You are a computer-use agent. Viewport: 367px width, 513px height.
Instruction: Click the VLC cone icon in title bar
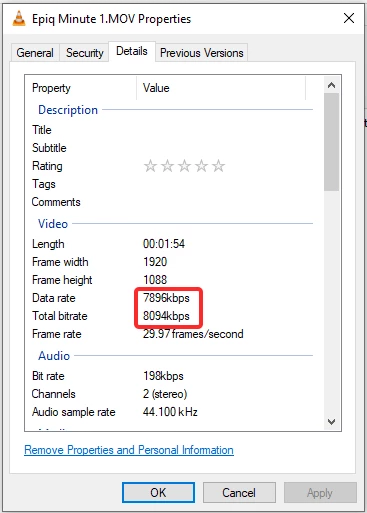[x=19, y=18]
